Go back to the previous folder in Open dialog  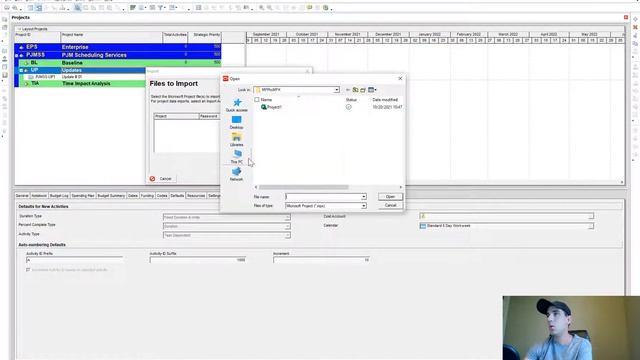pos(348,90)
